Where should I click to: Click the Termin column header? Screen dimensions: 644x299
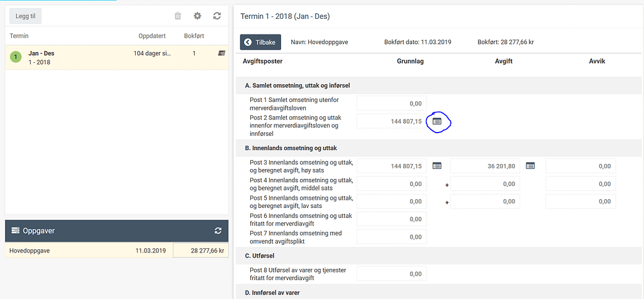click(x=19, y=36)
